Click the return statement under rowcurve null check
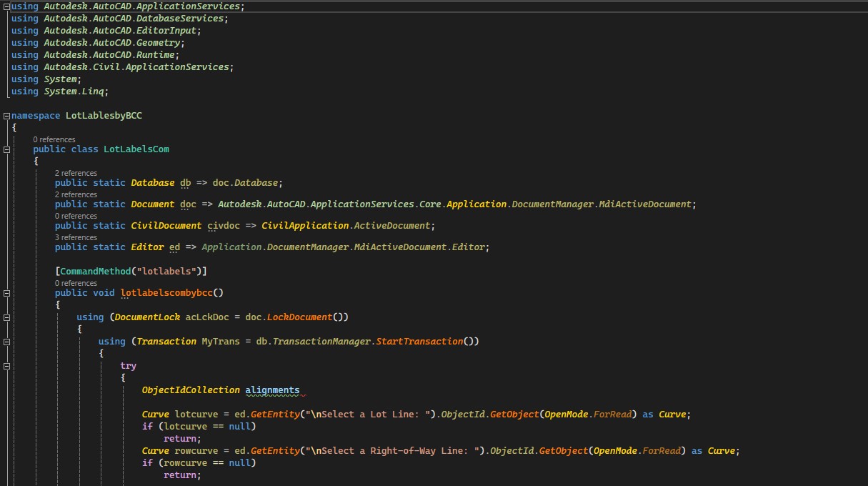The height and width of the screenshot is (486, 868). [179, 475]
